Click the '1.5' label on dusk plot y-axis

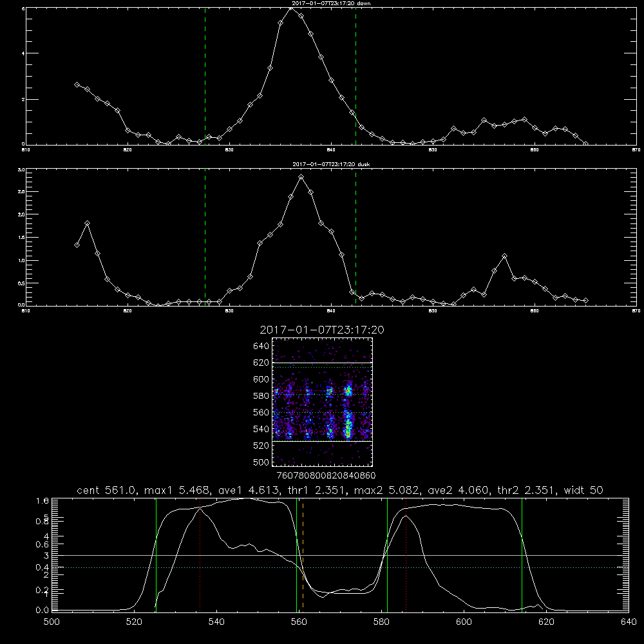pyautogui.click(x=22, y=238)
